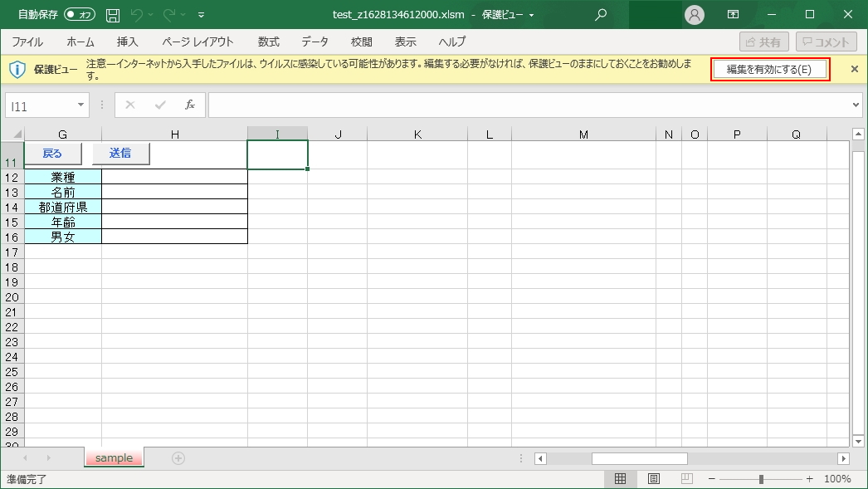Click the user account avatar icon
868x489 pixels.
point(695,15)
